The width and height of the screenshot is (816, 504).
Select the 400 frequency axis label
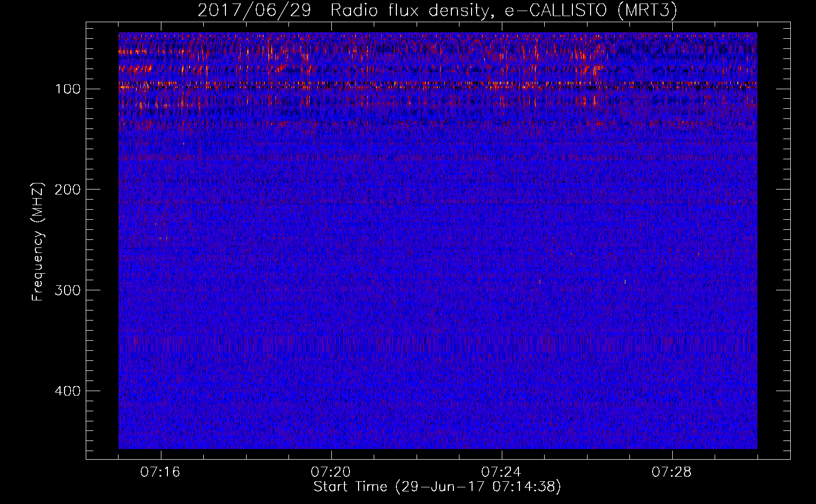68,391
